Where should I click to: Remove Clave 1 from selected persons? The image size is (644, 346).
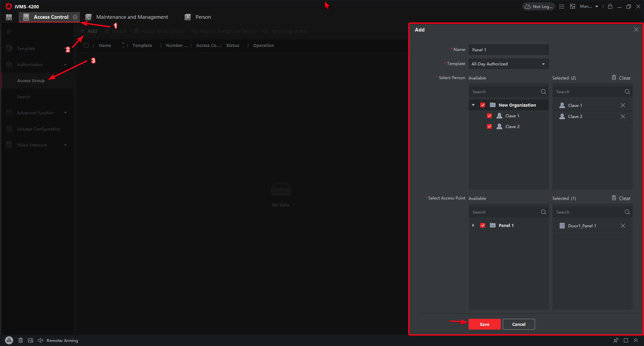pos(623,105)
